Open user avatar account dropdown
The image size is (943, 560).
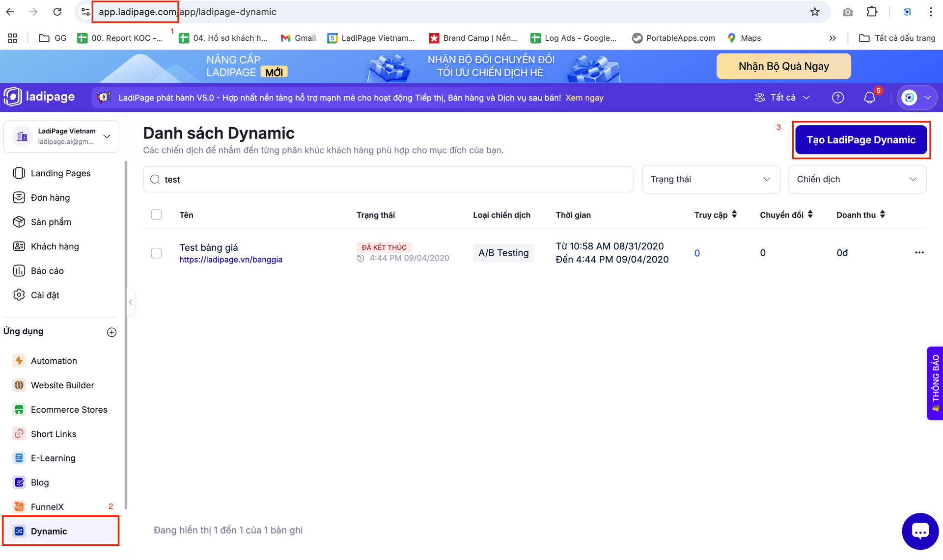(x=917, y=98)
